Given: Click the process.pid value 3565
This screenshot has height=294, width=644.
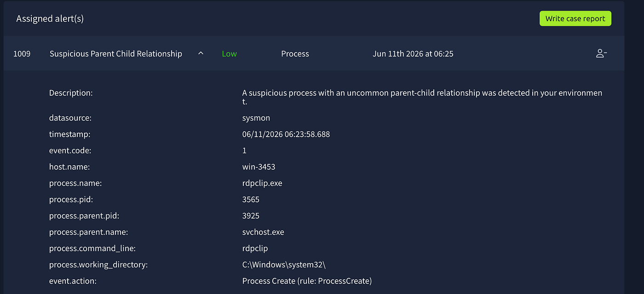Looking at the screenshot, I should [251, 200].
